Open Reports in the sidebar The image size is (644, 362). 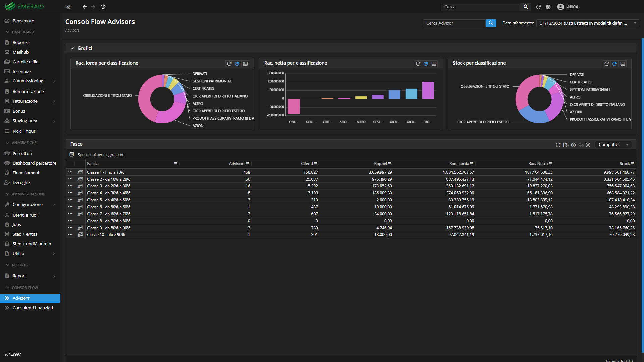20,42
